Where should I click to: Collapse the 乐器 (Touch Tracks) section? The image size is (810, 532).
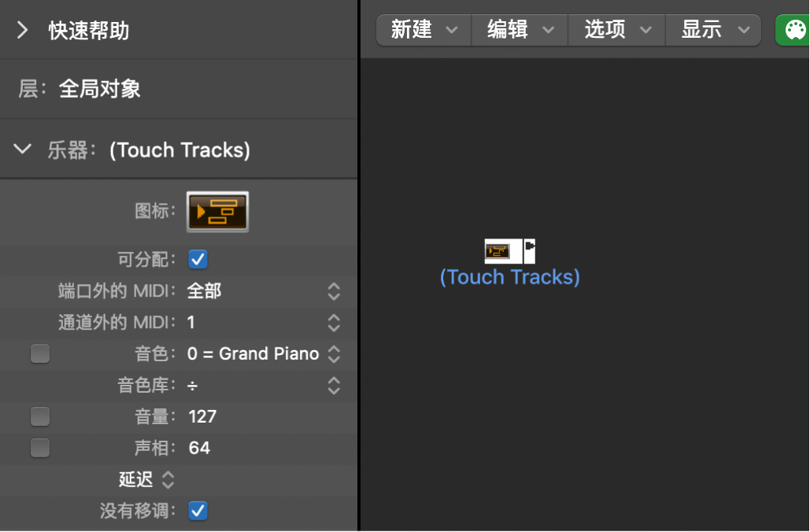coord(22,149)
